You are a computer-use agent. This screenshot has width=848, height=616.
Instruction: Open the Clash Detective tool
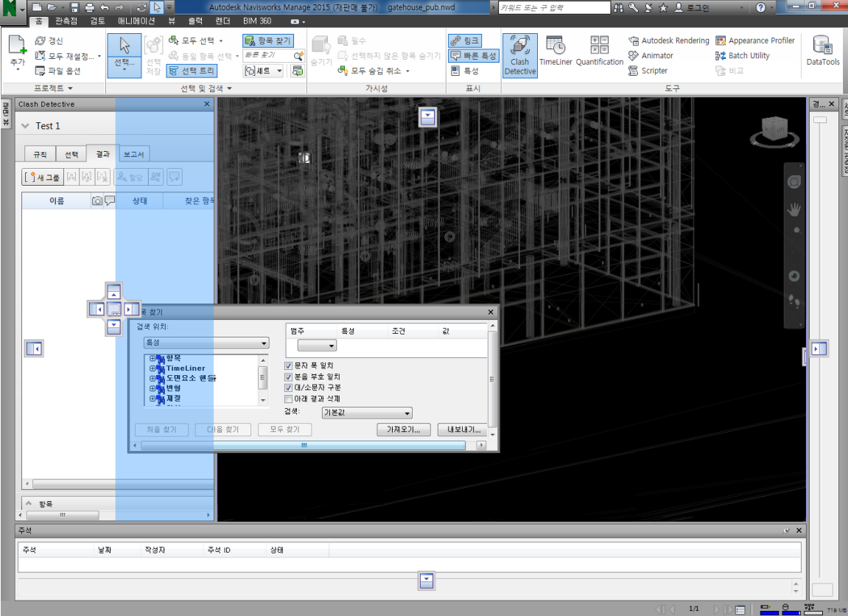[x=520, y=54]
